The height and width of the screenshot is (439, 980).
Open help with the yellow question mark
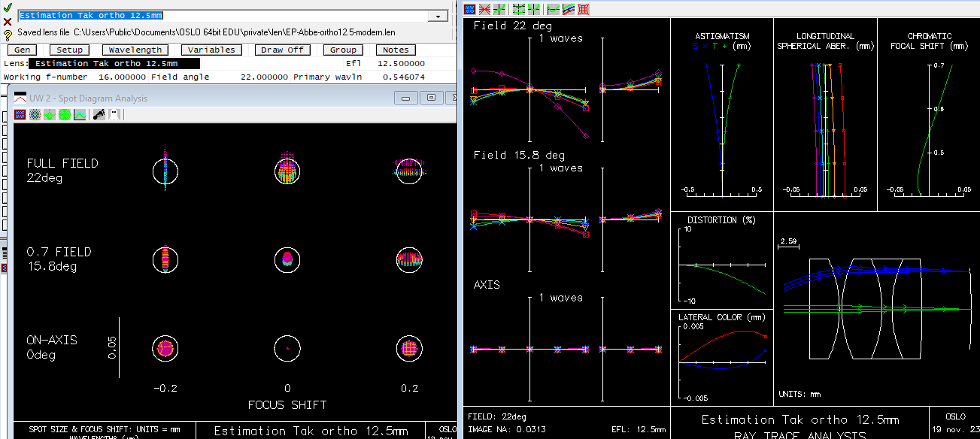8,34
